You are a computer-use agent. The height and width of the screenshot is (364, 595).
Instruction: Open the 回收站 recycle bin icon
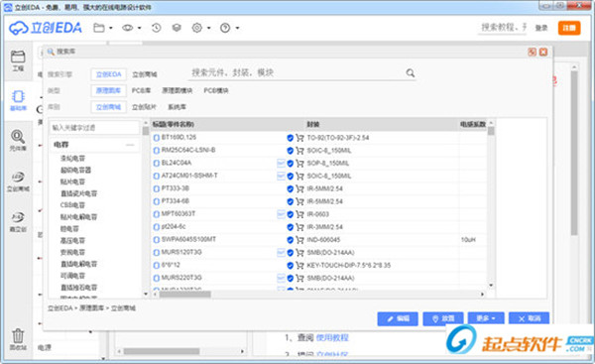(18, 339)
